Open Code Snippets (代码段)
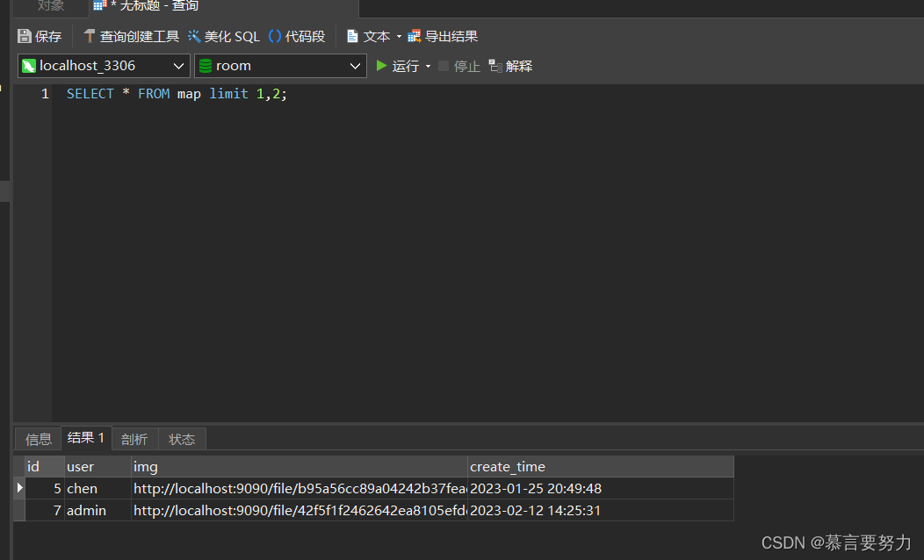This screenshot has width=924, height=560. (296, 37)
